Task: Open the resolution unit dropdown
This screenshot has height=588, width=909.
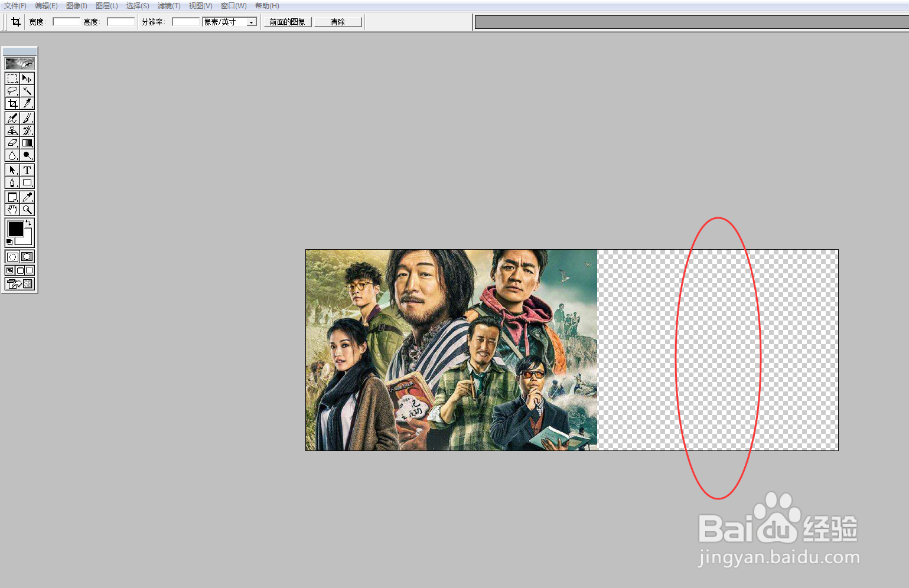Action: (x=252, y=22)
